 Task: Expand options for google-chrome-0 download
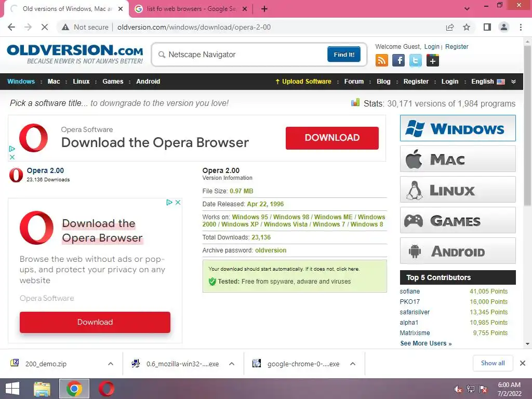coord(353,364)
